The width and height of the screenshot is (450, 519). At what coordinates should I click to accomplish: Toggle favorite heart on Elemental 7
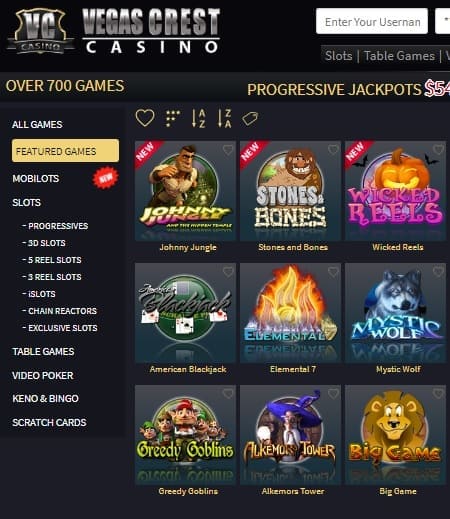pyautogui.click(x=333, y=272)
